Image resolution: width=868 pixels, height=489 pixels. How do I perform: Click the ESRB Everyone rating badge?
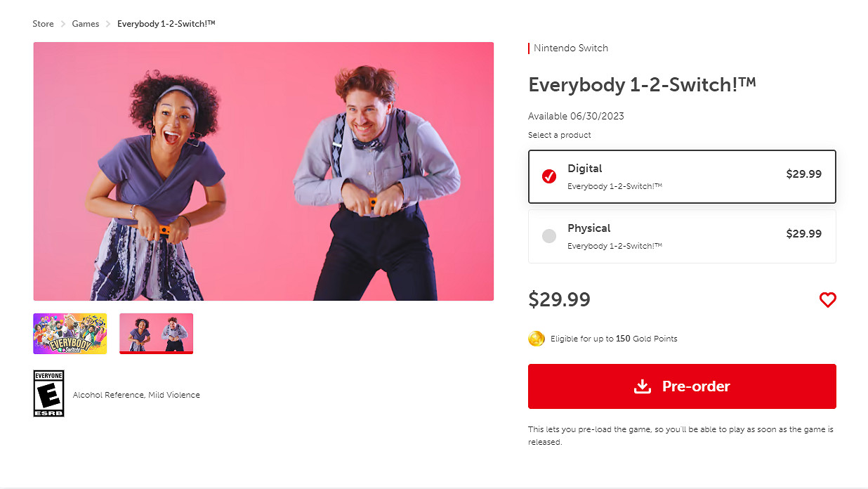point(48,393)
